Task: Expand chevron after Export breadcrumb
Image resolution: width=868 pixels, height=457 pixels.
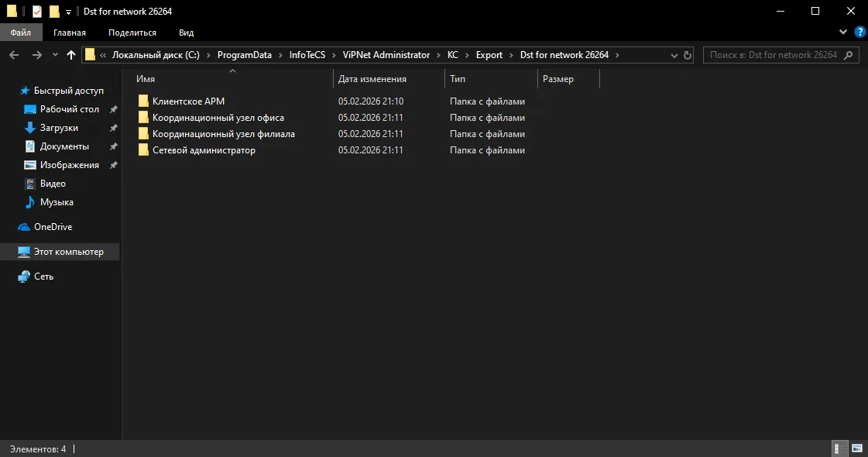Action: 511,55
